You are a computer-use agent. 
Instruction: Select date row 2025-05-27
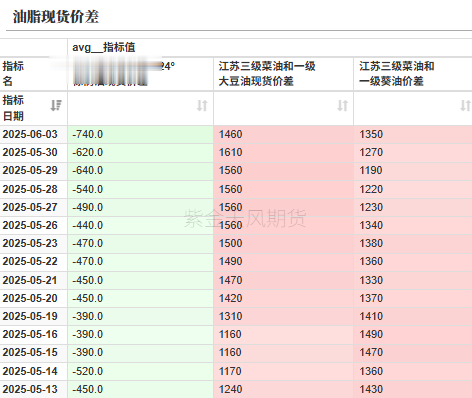33,207
